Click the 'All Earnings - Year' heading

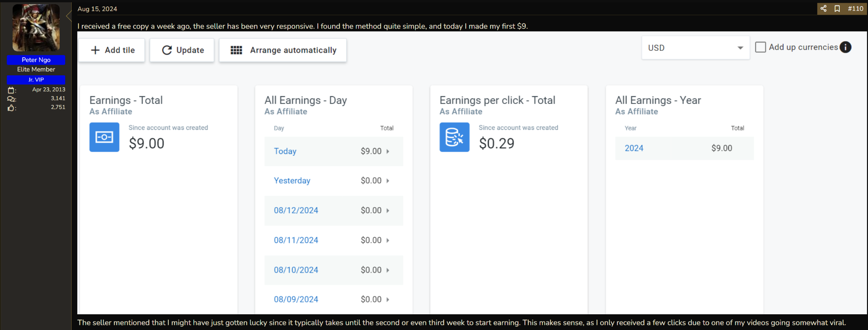658,100
